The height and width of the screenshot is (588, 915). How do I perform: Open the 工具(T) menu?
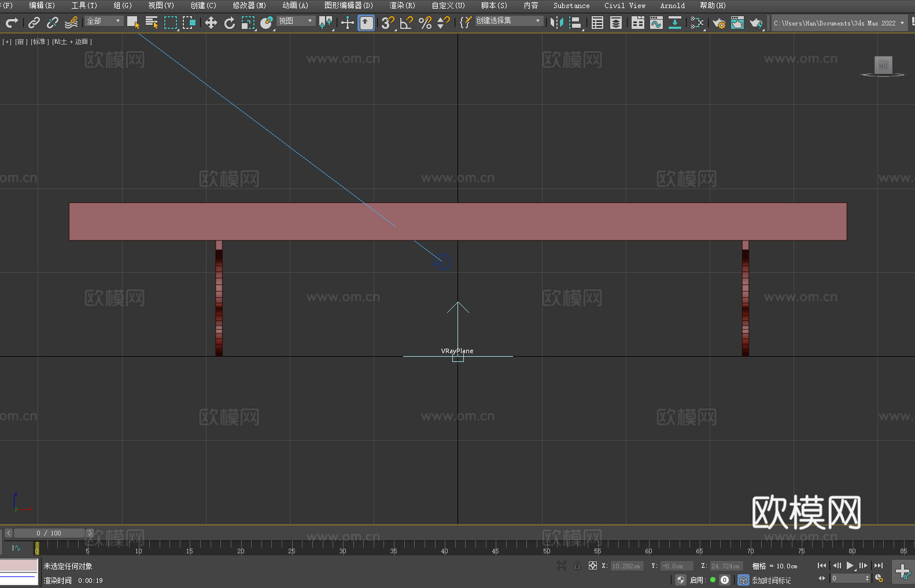(84, 5)
